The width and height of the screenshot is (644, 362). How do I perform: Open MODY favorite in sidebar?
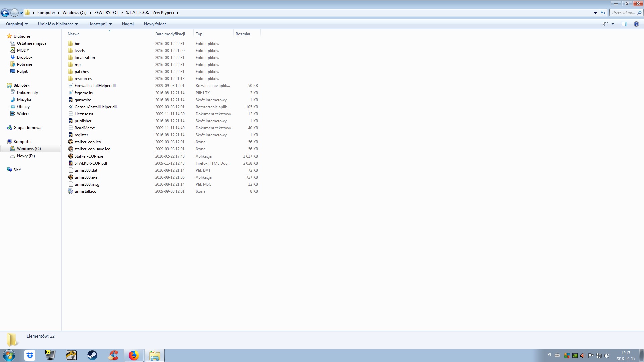(x=23, y=50)
